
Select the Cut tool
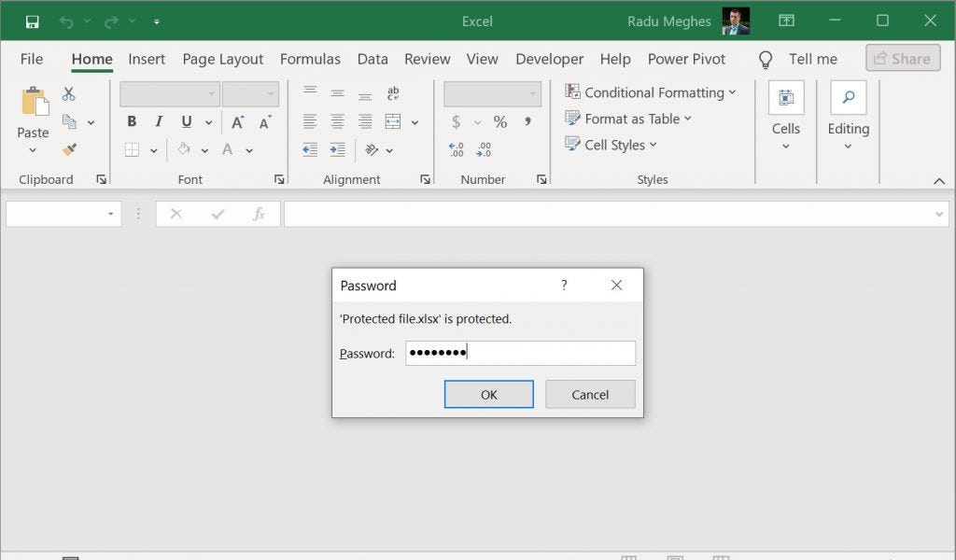click(x=68, y=94)
